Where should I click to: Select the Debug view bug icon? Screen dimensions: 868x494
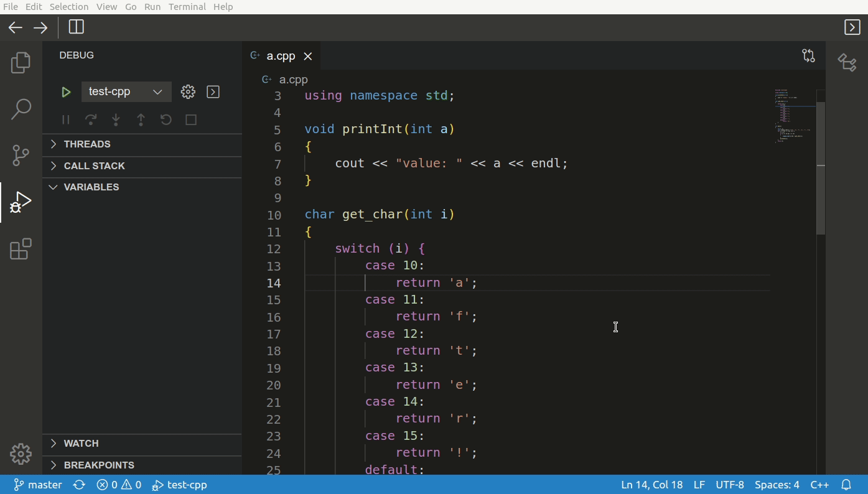[21, 202]
